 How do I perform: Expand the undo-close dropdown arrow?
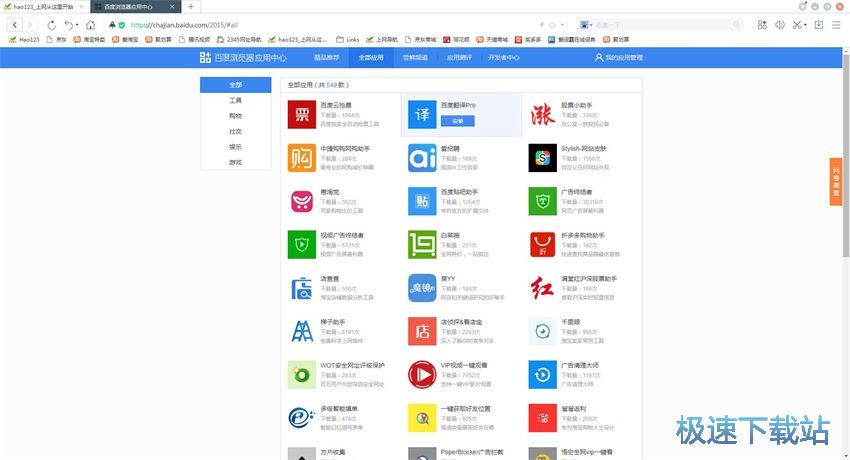[77, 25]
